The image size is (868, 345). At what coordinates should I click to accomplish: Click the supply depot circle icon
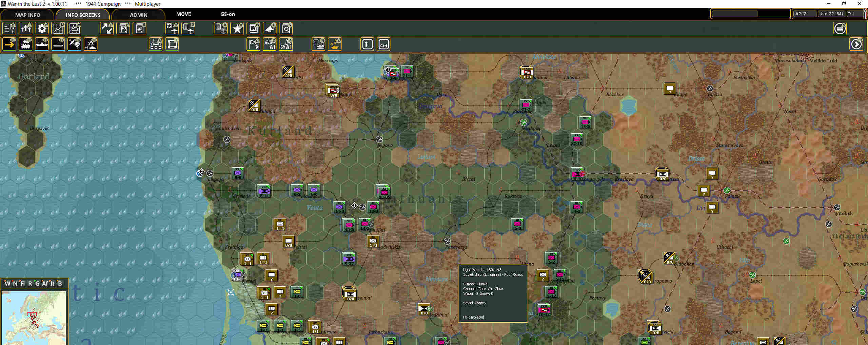click(840, 28)
